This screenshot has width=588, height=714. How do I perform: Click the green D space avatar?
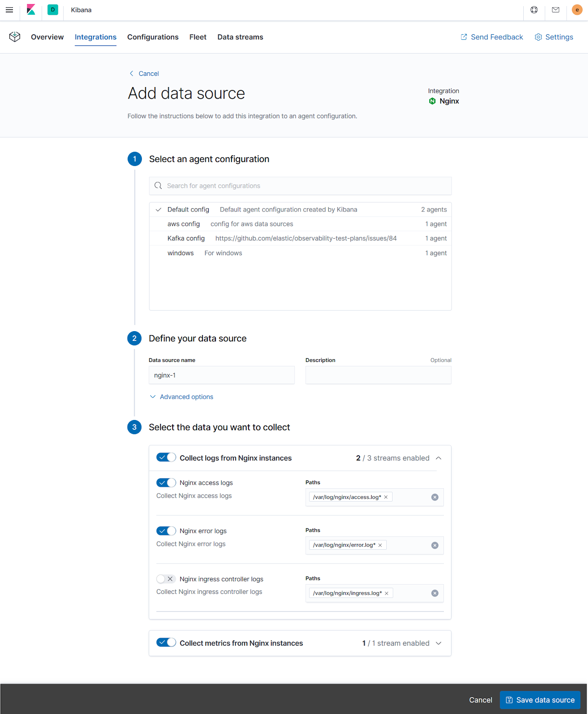tap(53, 10)
